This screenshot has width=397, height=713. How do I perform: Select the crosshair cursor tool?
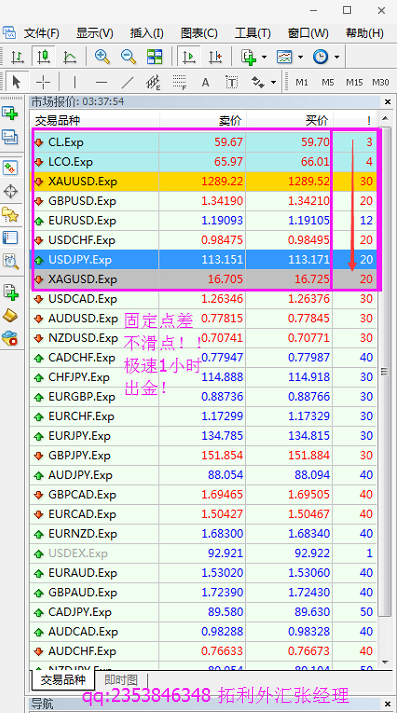(43, 82)
